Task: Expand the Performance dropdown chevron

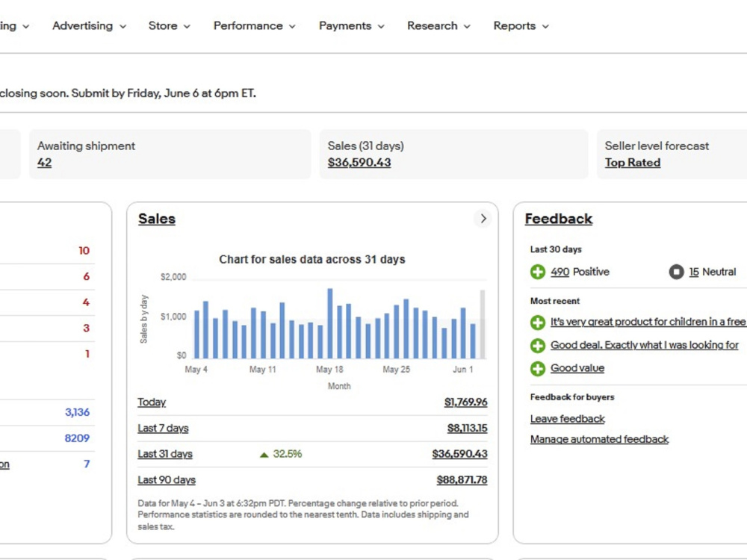Action: click(292, 27)
